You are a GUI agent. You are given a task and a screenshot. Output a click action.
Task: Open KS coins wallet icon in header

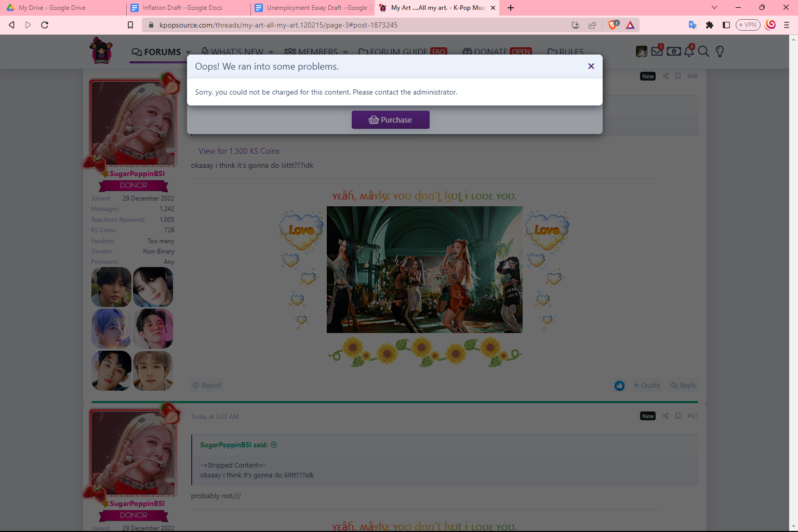pyautogui.click(x=674, y=51)
